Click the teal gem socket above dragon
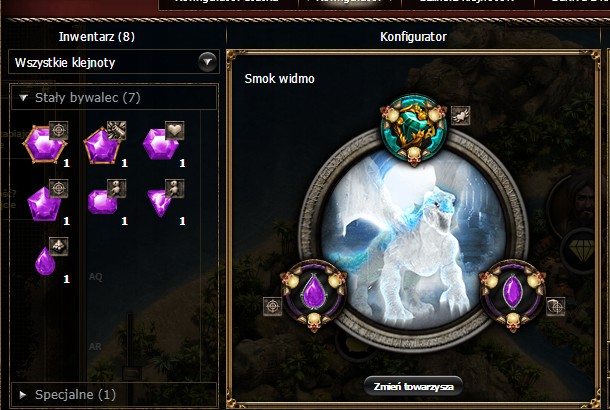 (x=414, y=129)
